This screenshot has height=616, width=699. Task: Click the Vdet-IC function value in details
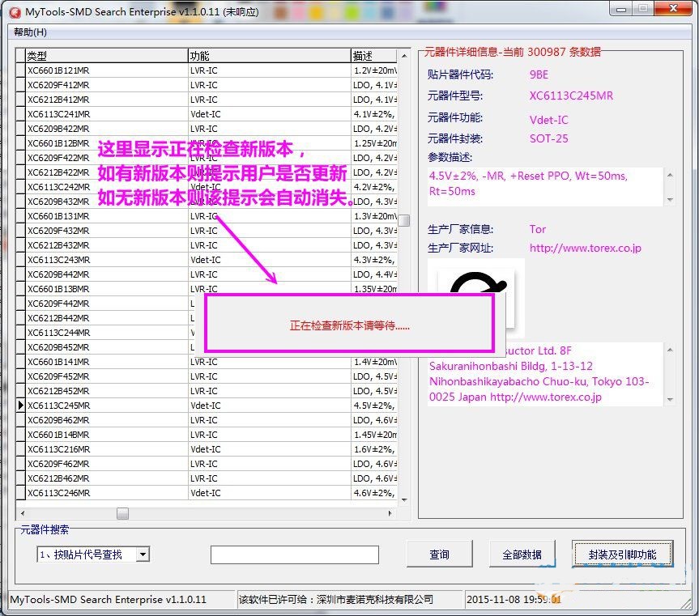pos(549,120)
